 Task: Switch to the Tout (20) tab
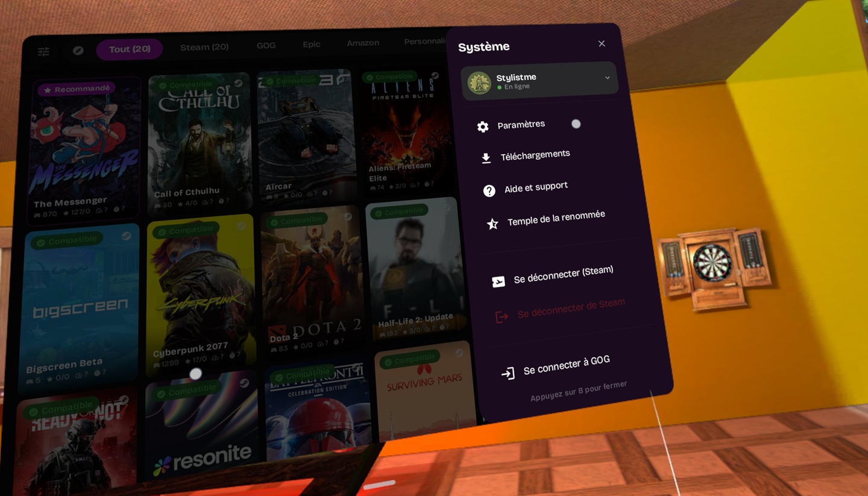pyautogui.click(x=130, y=49)
